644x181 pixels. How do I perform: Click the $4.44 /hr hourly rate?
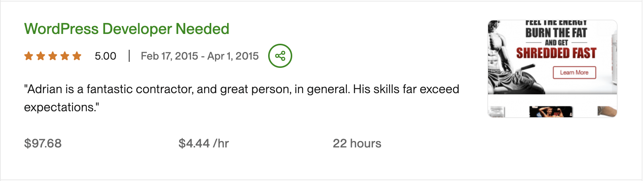pos(204,143)
